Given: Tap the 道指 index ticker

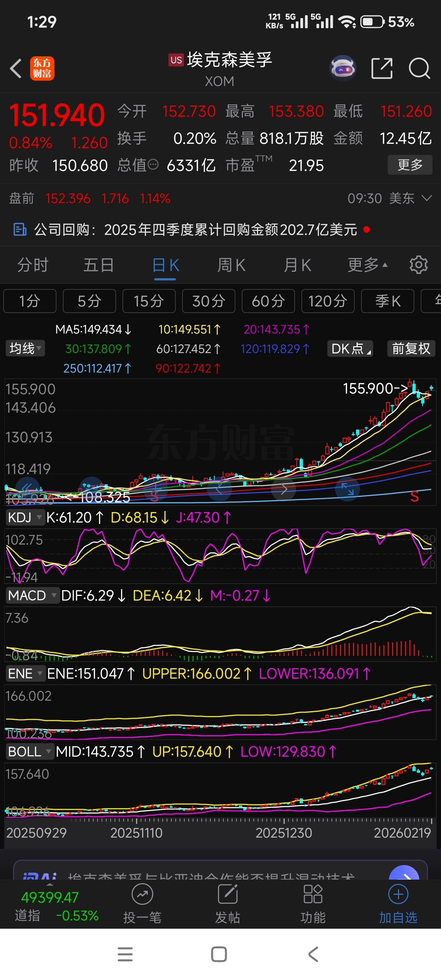Looking at the screenshot, I should coord(56,906).
